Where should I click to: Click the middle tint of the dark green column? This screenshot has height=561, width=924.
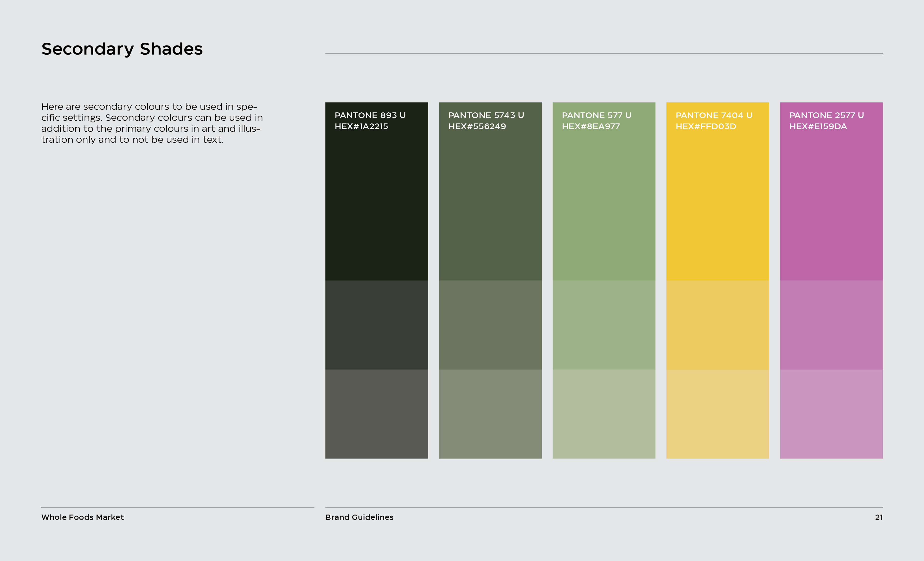(x=377, y=325)
